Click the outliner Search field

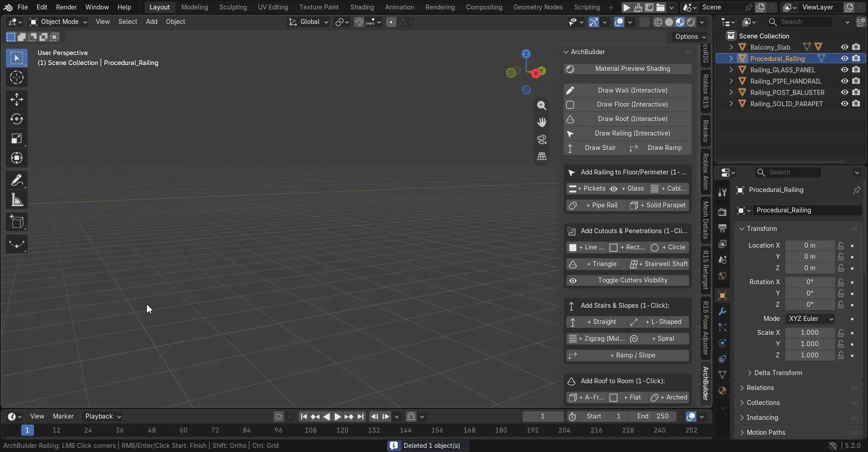(x=800, y=22)
